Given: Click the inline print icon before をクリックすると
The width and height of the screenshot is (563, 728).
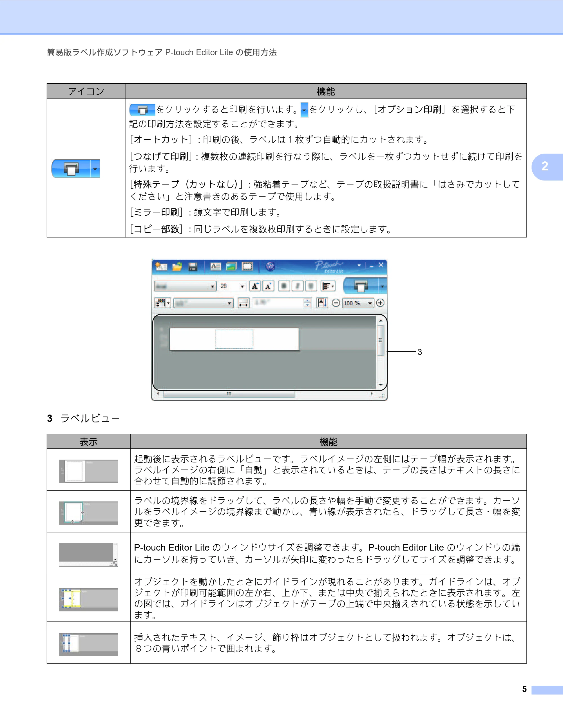Looking at the screenshot, I should click(142, 110).
